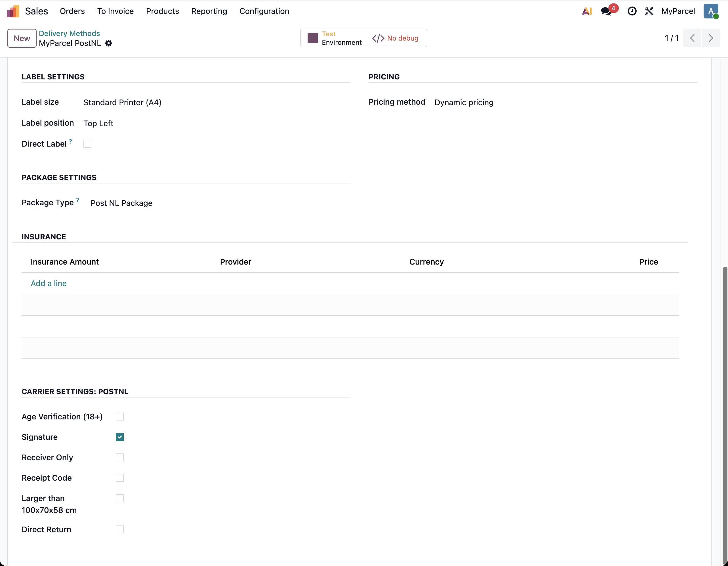Click the New button
Screen dimensions: 728x566
pos(22,38)
